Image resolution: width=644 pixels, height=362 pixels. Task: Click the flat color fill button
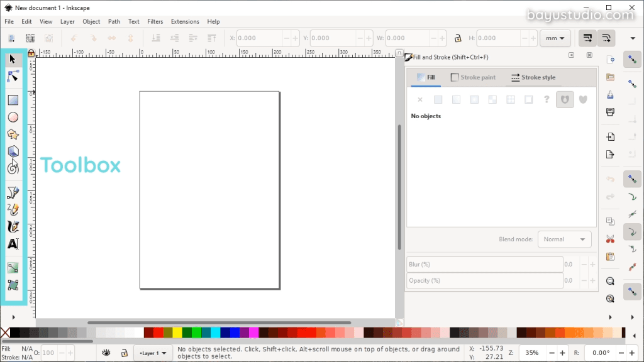[x=438, y=100]
